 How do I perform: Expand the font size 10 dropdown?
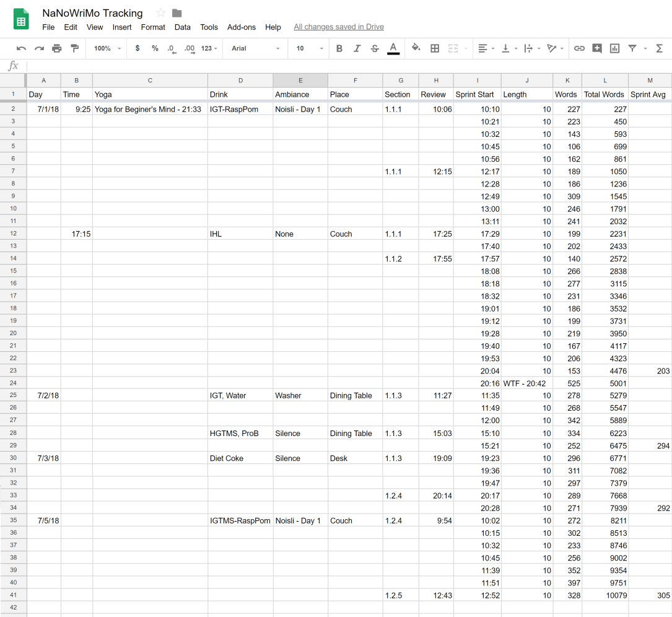pyautogui.click(x=309, y=48)
